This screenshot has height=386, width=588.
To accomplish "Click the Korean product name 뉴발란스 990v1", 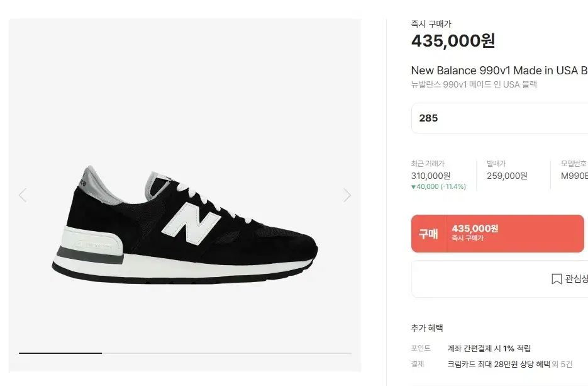I will pos(474,84).
